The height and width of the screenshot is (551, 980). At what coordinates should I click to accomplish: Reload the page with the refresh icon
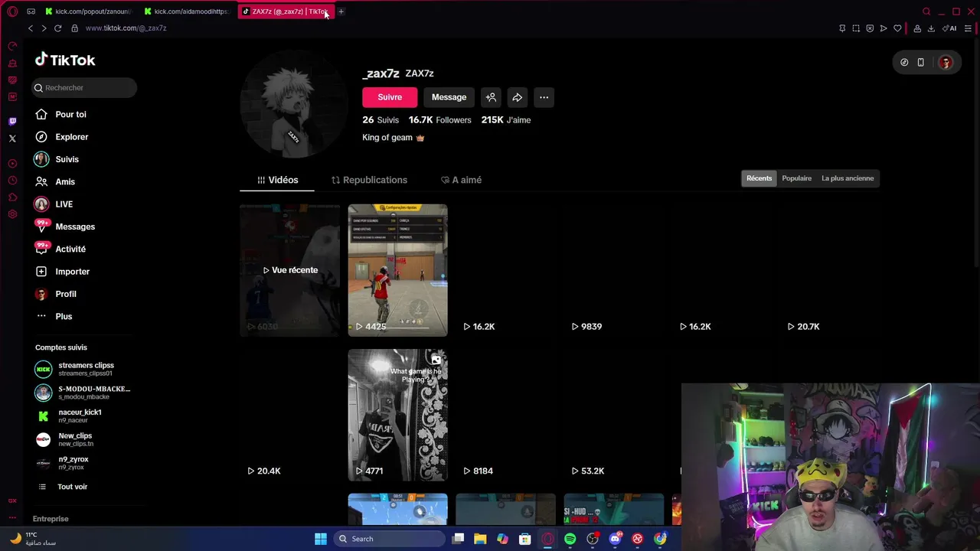click(x=57, y=28)
